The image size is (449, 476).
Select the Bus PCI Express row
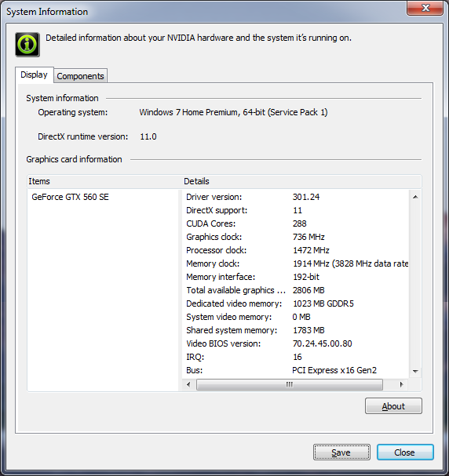tap(295, 370)
